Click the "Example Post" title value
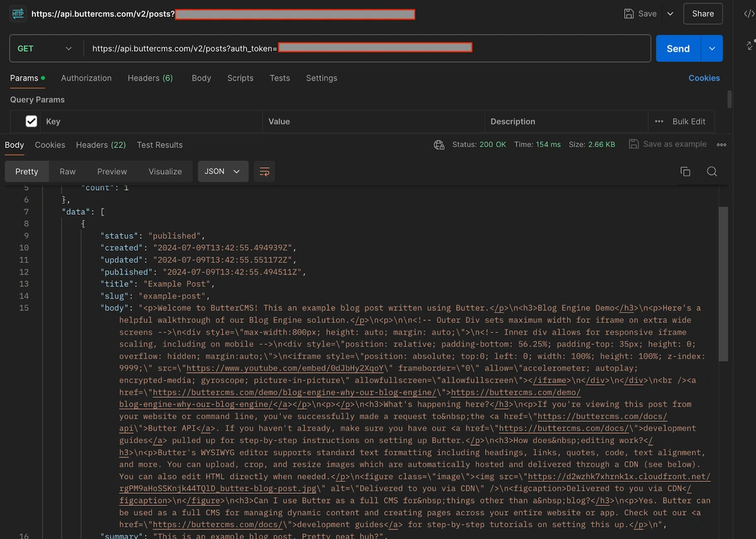The height and width of the screenshot is (539, 756). [x=178, y=284]
